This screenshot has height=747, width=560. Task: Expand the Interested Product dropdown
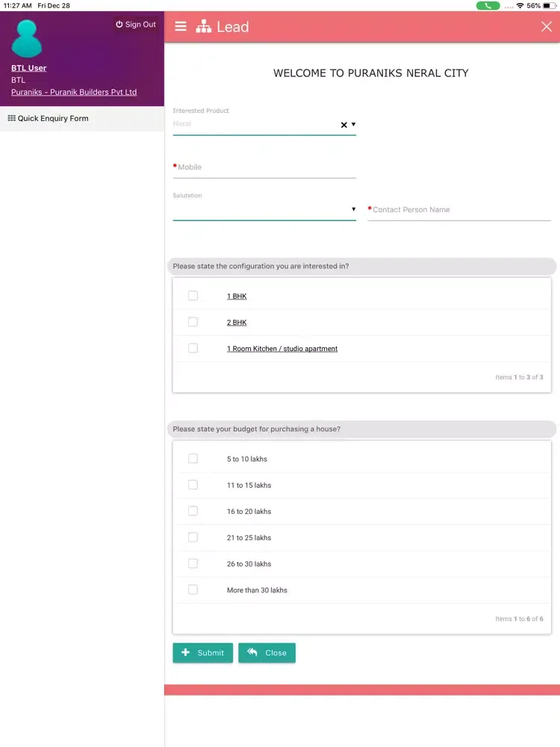tap(353, 124)
